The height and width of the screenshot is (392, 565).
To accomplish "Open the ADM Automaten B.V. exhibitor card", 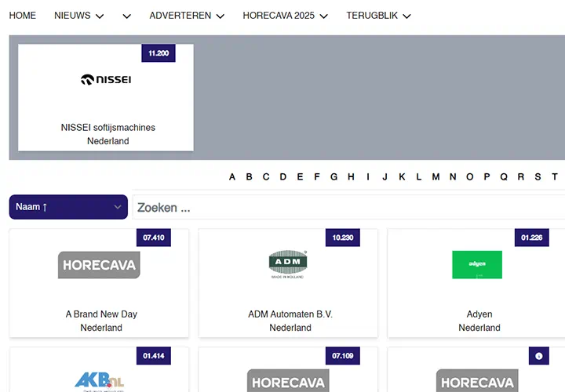I will pyautogui.click(x=288, y=283).
